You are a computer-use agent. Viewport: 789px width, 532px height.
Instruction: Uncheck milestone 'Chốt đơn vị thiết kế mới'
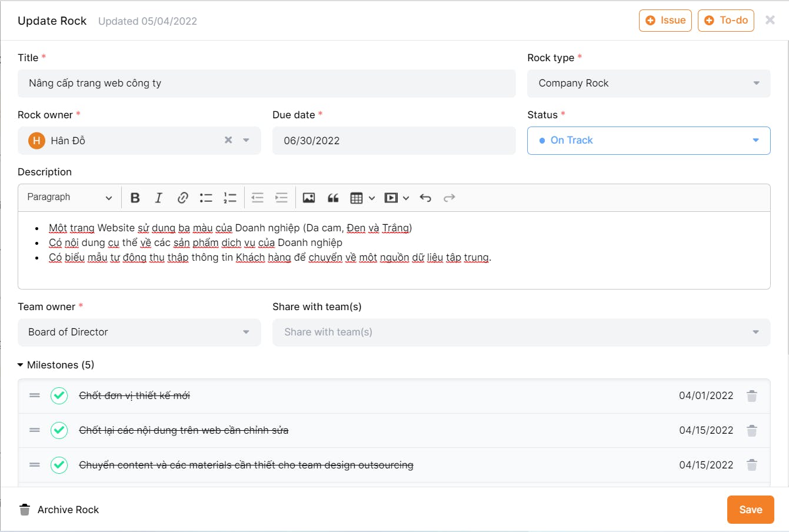(x=59, y=395)
